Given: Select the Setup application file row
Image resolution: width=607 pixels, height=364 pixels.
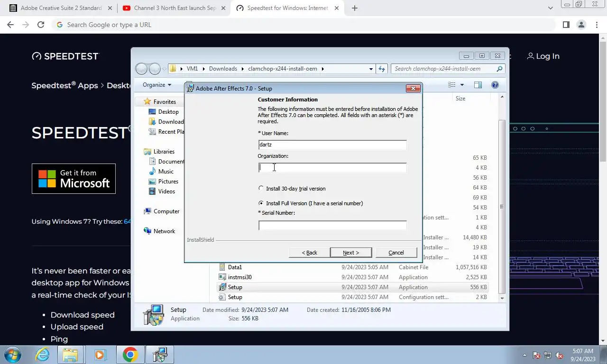Looking at the screenshot, I should (353, 287).
